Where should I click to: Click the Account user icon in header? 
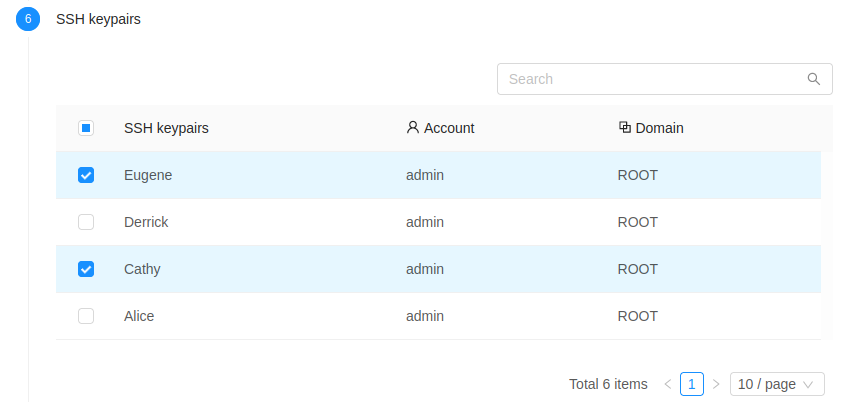pyautogui.click(x=413, y=128)
